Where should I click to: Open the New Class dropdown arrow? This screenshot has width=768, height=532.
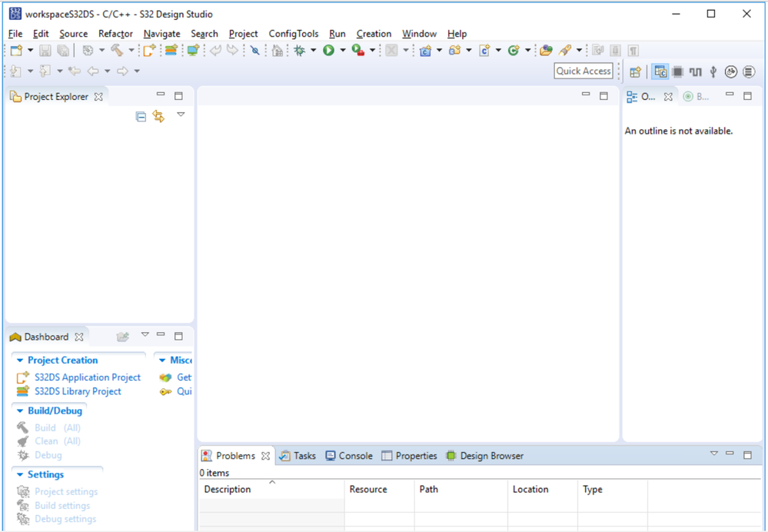pyautogui.click(x=527, y=50)
